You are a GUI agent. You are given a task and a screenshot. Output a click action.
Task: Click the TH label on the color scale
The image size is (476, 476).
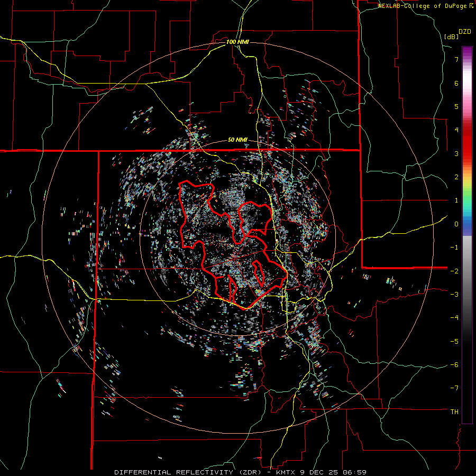point(454,412)
